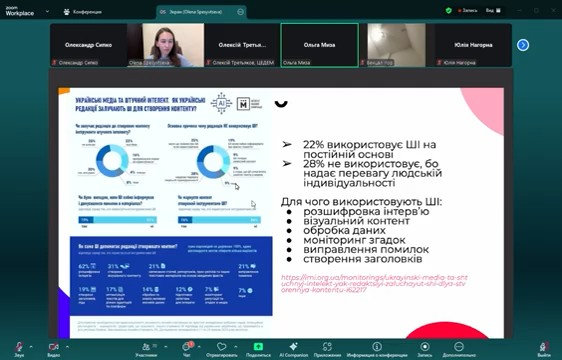Image resolution: width=562 pixels, height=360 pixels.
Task: Click the right donut chart on the infographic
Action: (x=213, y=162)
